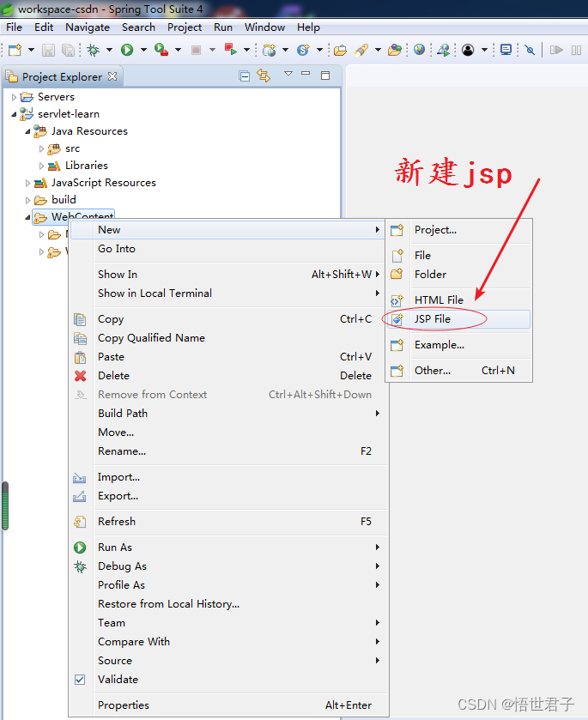Click Delete with red X icon
Image resolution: width=588 pixels, height=720 pixels.
click(x=228, y=376)
